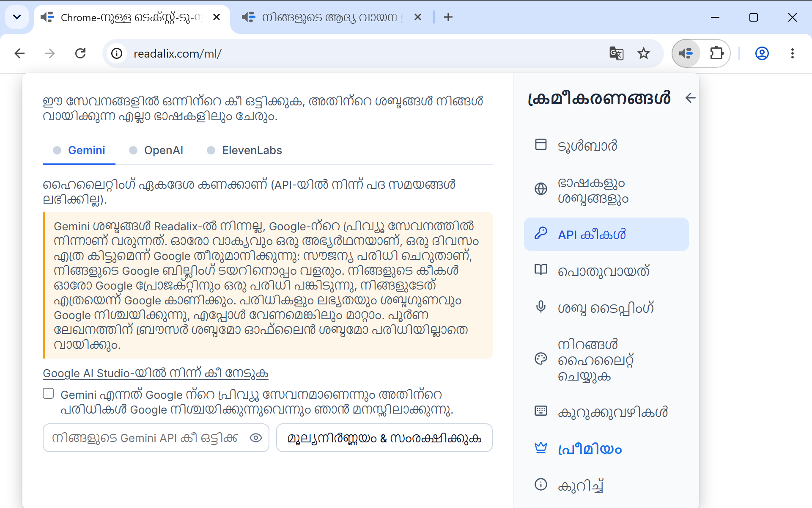Open ഭാഷകളും ശബ്ദങ്ങളും settings section
The width and height of the screenshot is (812, 508).
pos(606,190)
